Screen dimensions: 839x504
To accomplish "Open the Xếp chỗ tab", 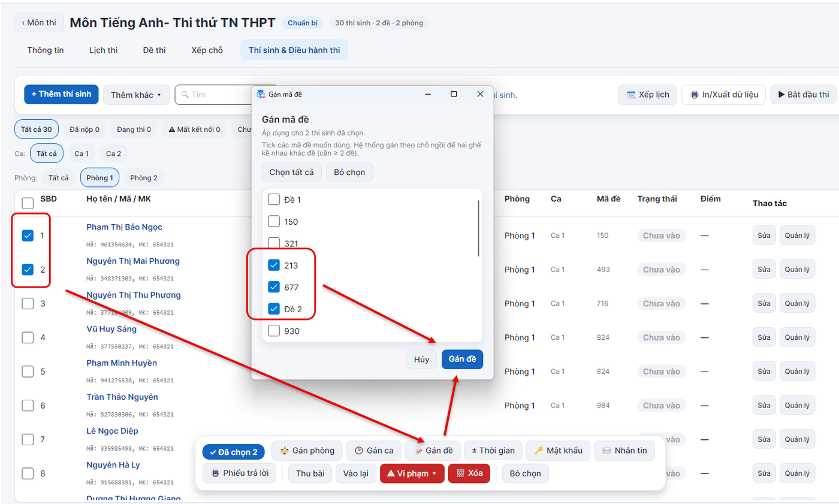I will pyautogui.click(x=207, y=50).
